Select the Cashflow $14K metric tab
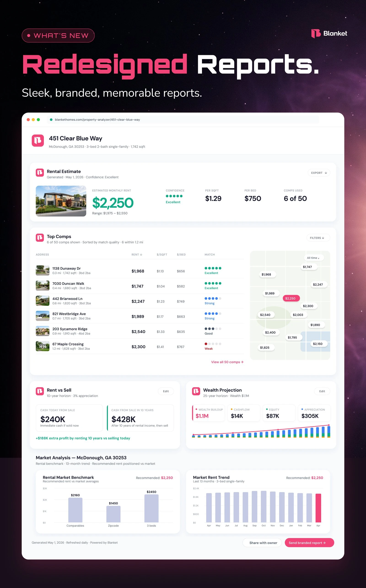This screenshot has height=588, width=366. click(244, 413)
